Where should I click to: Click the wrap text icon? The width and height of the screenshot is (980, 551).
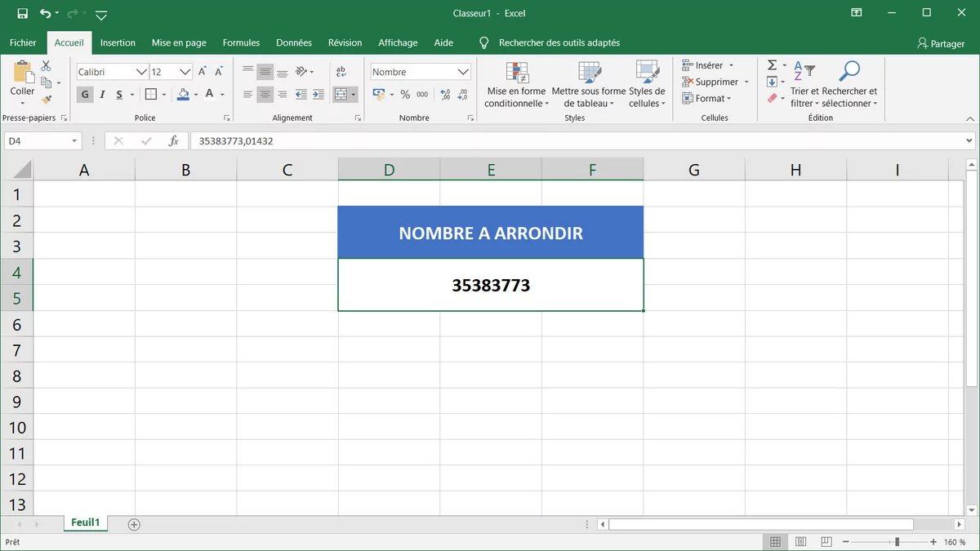tap(341, 72)
